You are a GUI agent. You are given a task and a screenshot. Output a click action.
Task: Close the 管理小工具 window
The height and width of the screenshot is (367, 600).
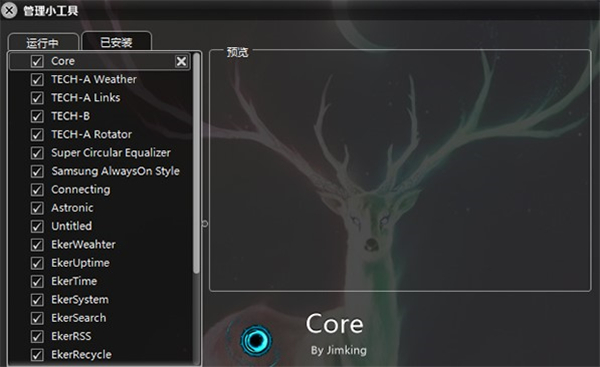pos(9,10)
